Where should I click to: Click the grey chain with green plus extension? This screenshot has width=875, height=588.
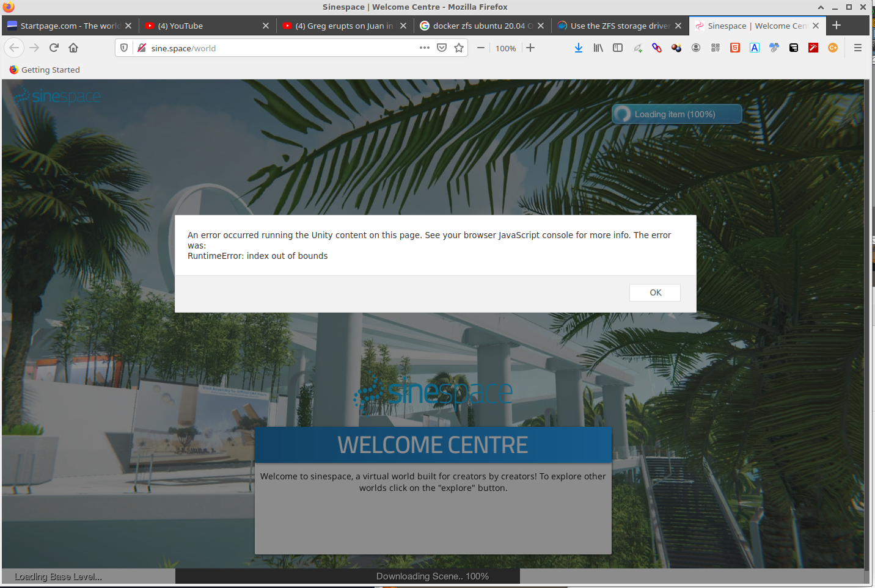[x=637, y=48]
